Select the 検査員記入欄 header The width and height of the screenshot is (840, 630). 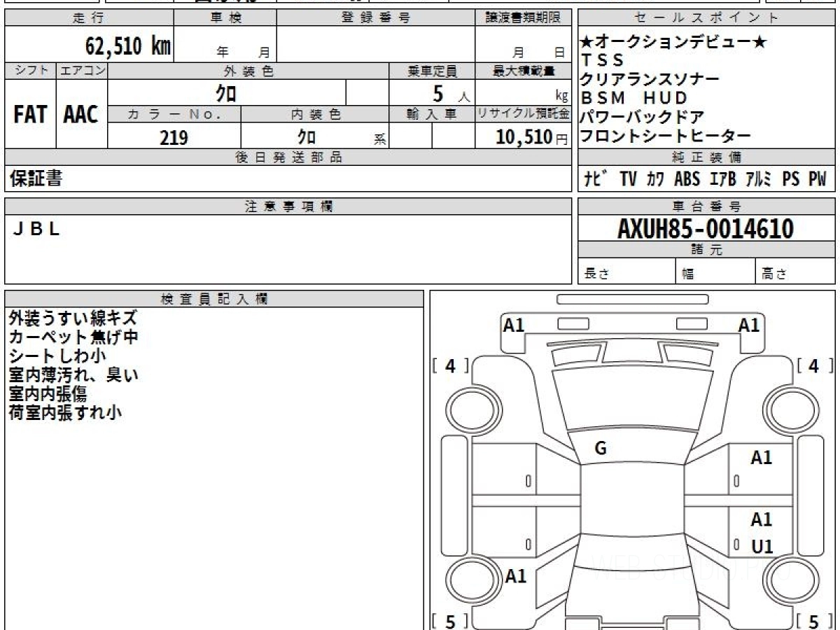[x=214, y=299]
